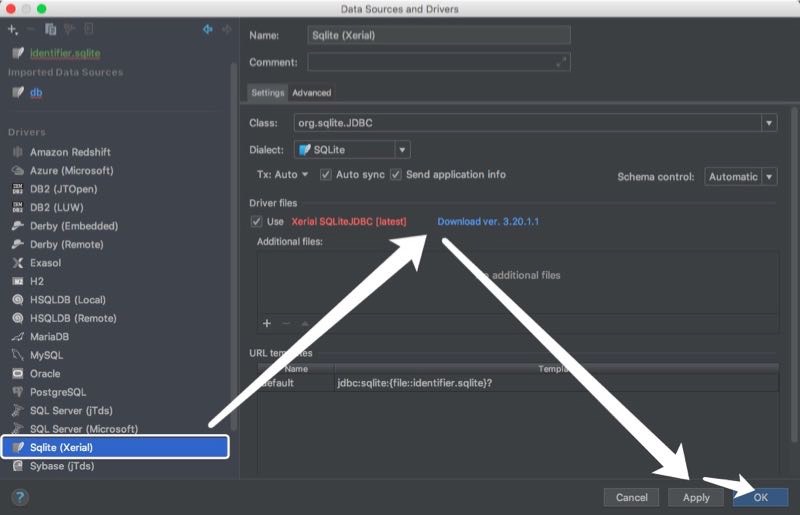Switch to the Advanced tab

click(x=312, y=92)
